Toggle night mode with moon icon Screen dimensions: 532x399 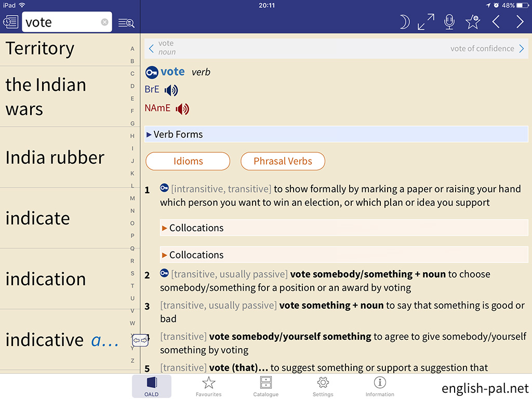(x=404, y=22)
